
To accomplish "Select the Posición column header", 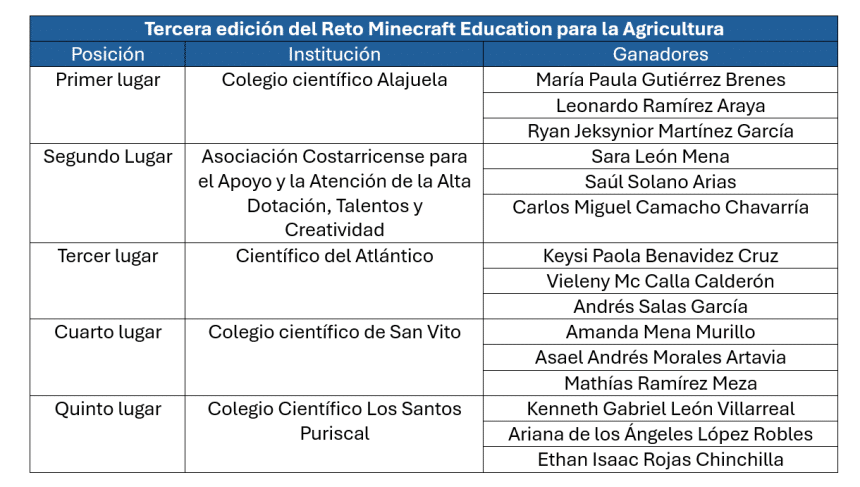I will pyautogui.click(x=107, y=55).
